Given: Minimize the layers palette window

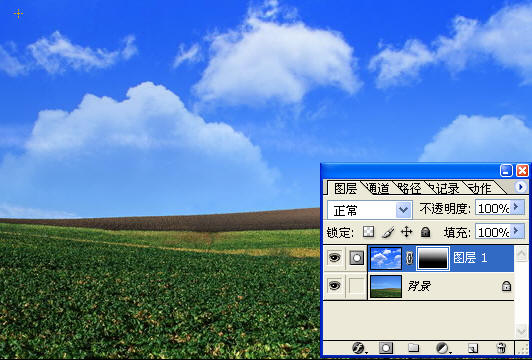Looking at the screenshot, I should [506, 170].
